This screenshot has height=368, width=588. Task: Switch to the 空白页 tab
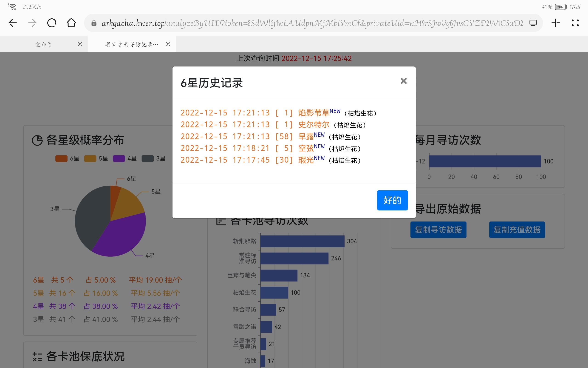click(x=44, y=44)
